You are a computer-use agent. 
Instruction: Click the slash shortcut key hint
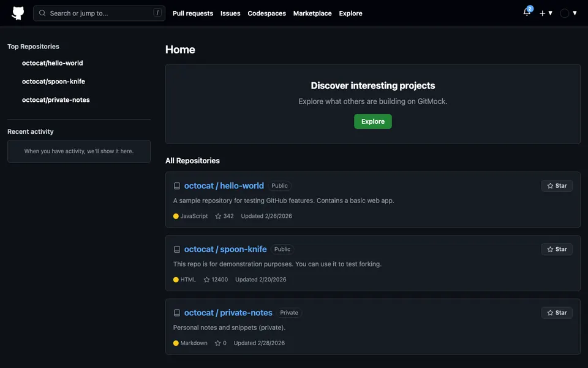(157, 13)
